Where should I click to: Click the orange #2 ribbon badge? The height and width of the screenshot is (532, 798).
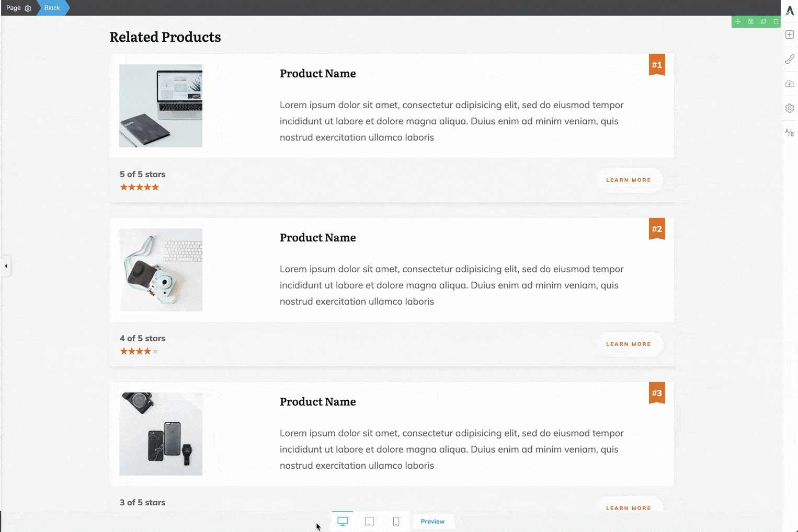click(x=657, y=228)
